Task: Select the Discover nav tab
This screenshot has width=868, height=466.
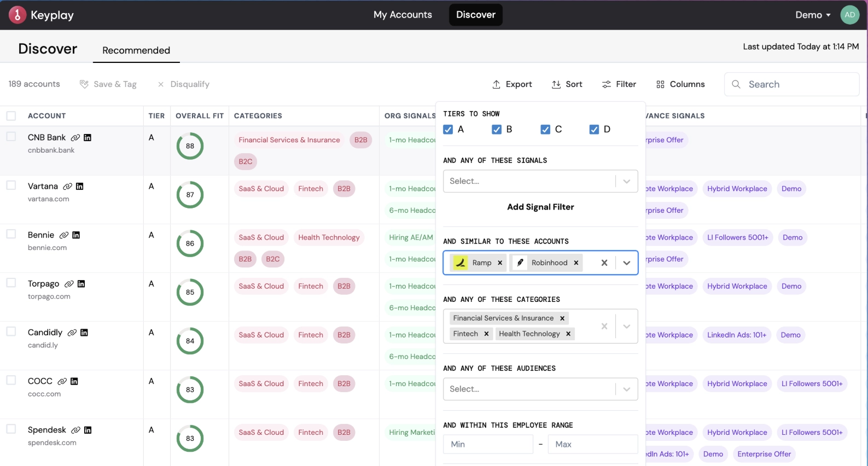Action: (x=476, y=15)
